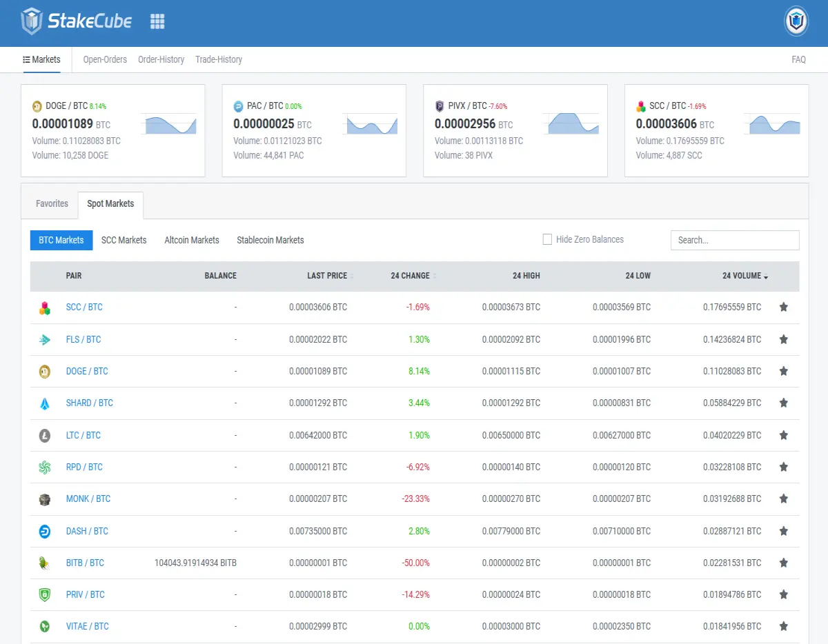828x644 pixels.
Task: Sort by 24 Volume column arrow
Action: tap(766, 276)
